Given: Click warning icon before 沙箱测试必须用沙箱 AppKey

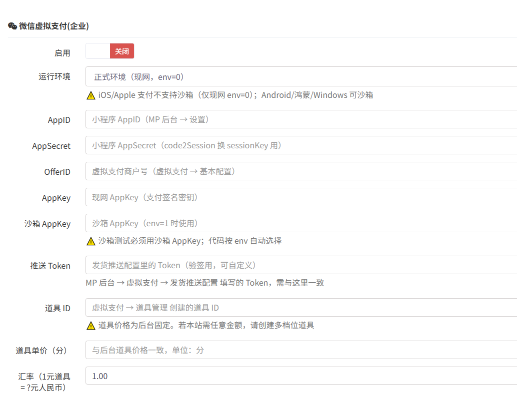Looking at the screenshot, I should [91, 241].
